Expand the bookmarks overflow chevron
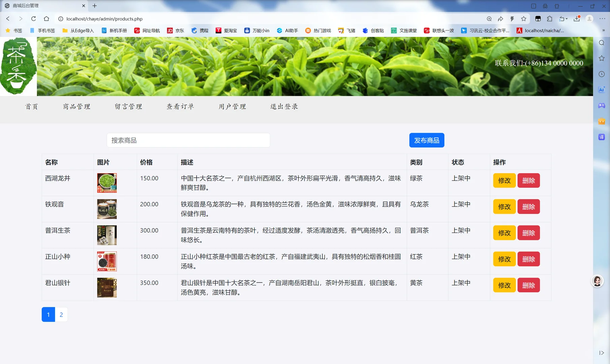The width and height of the screenshot is (610, 364). pyautogui.click(x=604, y=30)
